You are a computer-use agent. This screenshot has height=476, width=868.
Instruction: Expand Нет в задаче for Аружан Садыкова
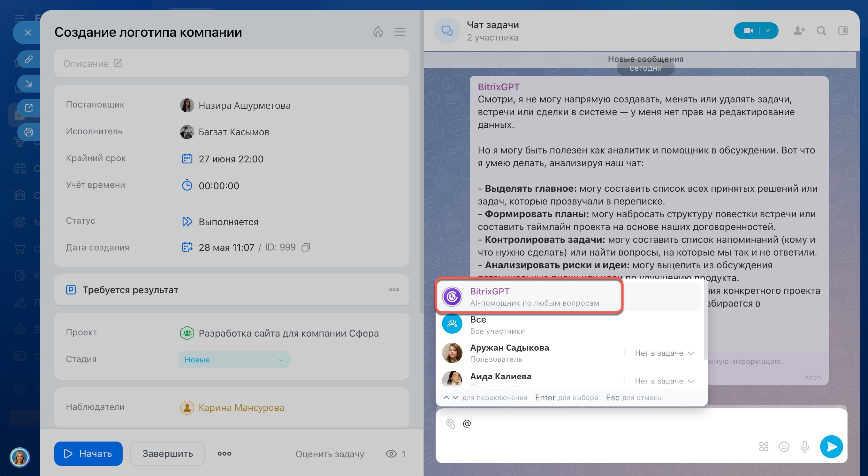[664, 353]
